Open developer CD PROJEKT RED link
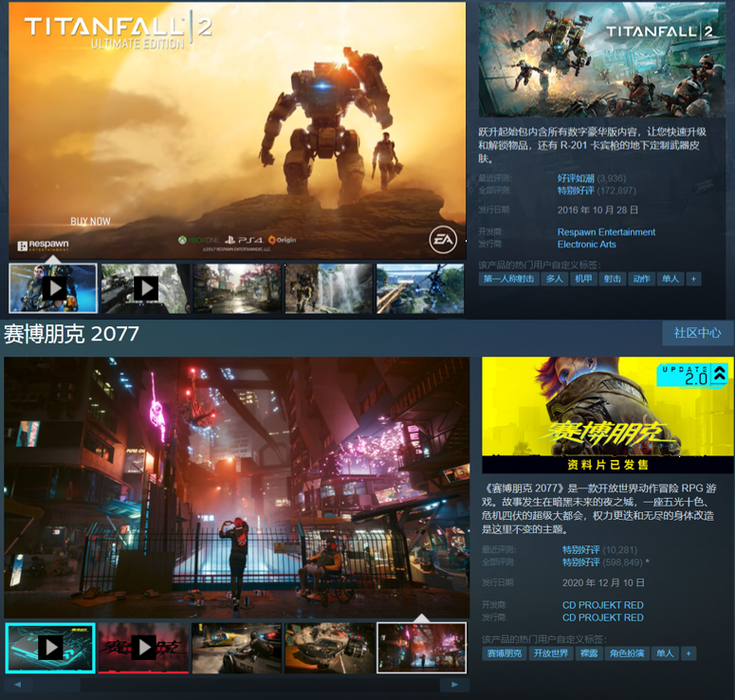This screenshot has width=735, height=700. click(x=603, y=605)
